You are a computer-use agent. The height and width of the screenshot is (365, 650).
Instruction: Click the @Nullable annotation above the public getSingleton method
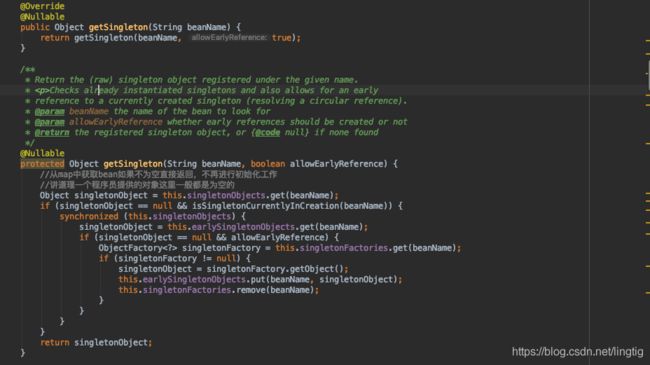(x=42, y=17)
